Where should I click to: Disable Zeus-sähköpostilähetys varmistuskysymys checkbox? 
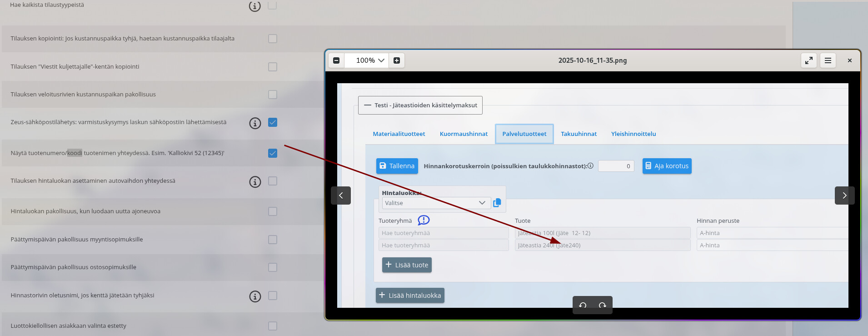(273, 122)
